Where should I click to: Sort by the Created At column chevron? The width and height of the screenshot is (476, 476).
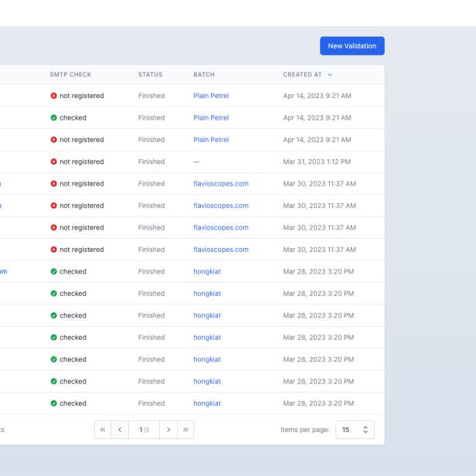330,75
